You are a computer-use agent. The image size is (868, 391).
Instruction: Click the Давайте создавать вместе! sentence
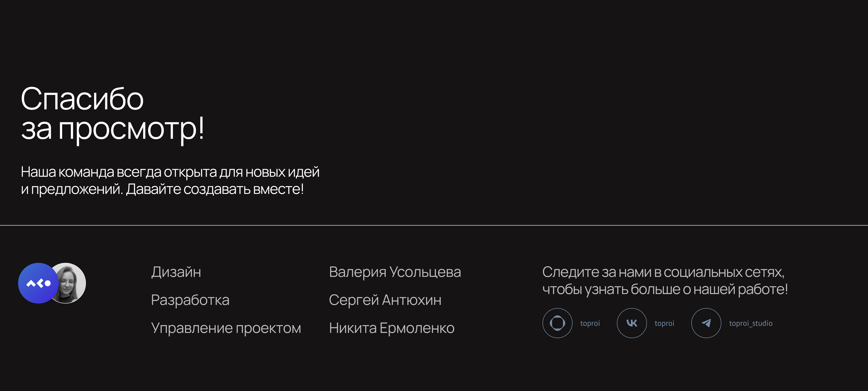coord(215,189)
